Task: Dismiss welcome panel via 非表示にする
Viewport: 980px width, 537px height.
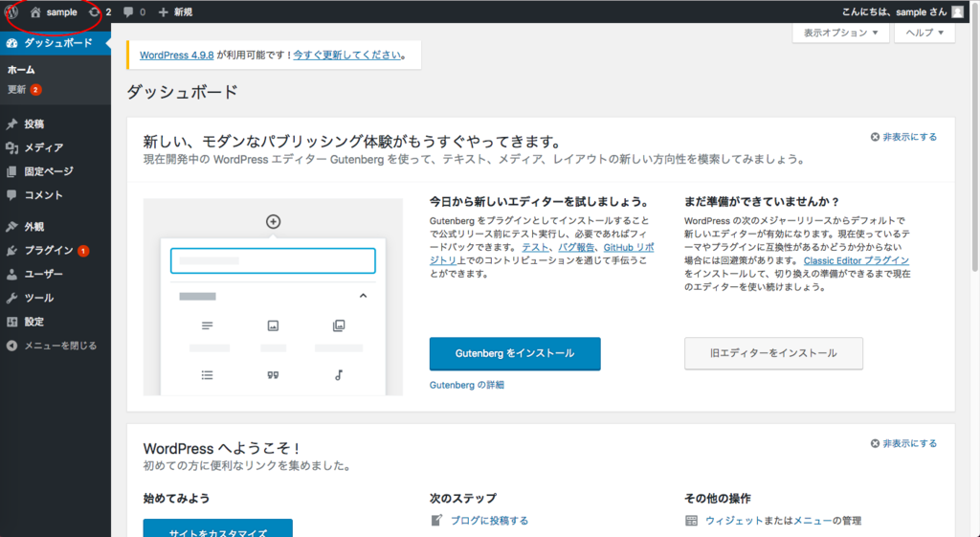Action: click(x=903, y=443)
